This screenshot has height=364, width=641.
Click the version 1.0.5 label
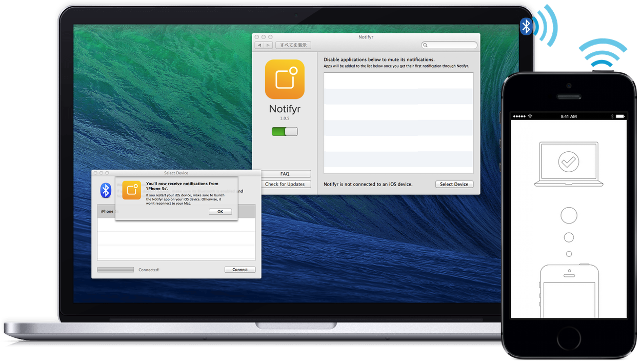[285, 118]
